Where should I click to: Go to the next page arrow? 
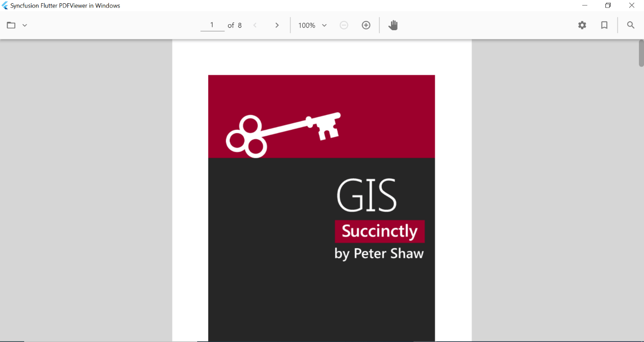coord(277,25)
